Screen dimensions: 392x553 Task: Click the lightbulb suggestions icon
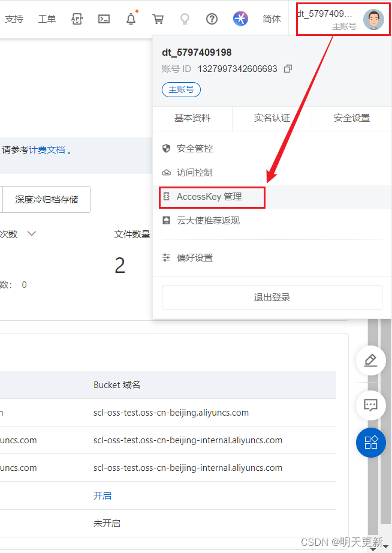tap(185, 19)
